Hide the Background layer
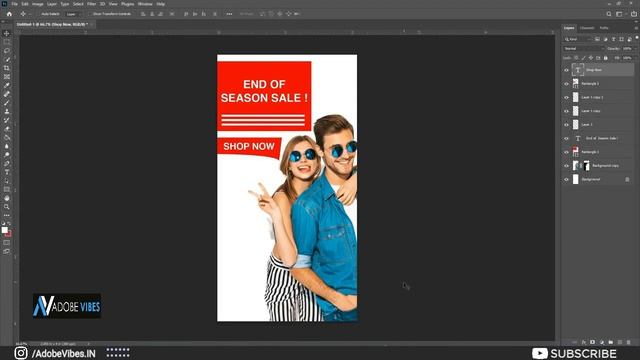This screenshot has height=360, width=640. [x=566, y=180]
